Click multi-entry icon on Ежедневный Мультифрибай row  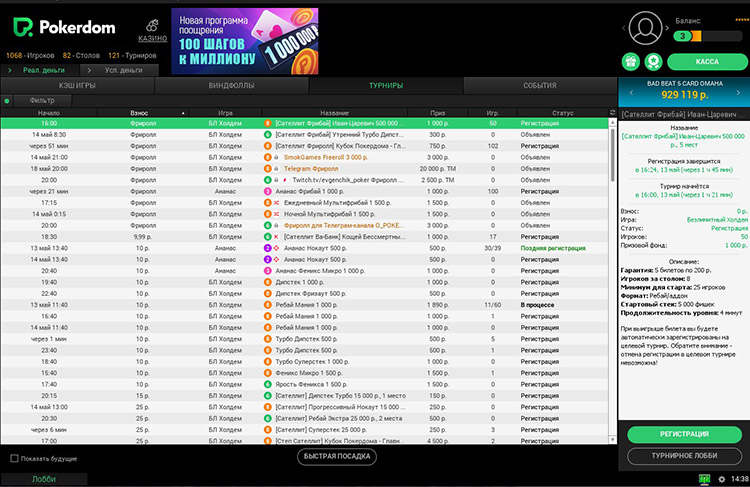276,203
